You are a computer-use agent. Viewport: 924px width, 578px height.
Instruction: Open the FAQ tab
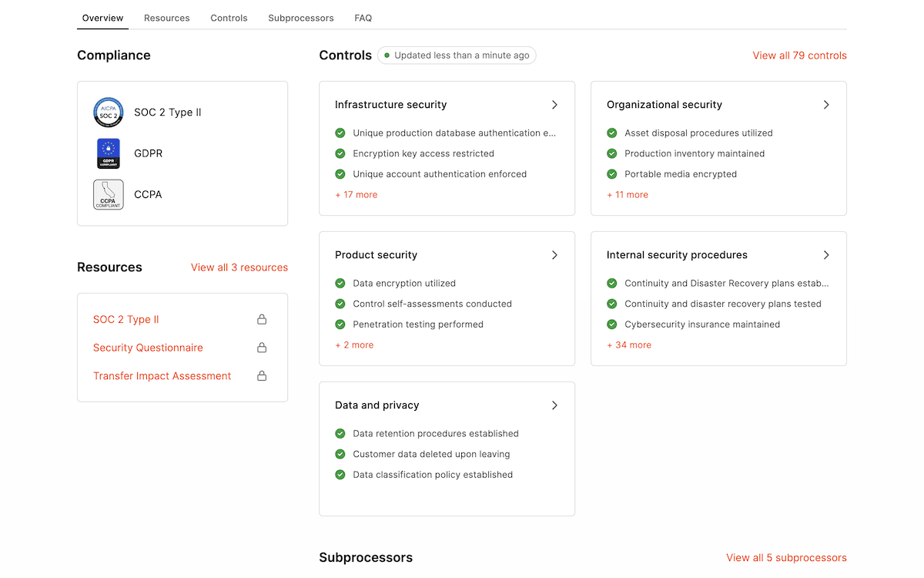tap(363, 17)
